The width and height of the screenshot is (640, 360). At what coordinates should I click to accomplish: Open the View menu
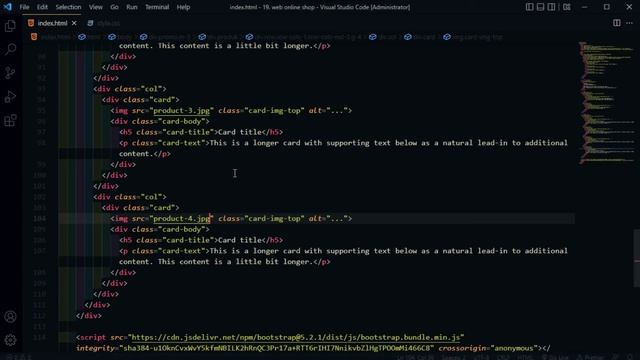click(x=96, y=7)
